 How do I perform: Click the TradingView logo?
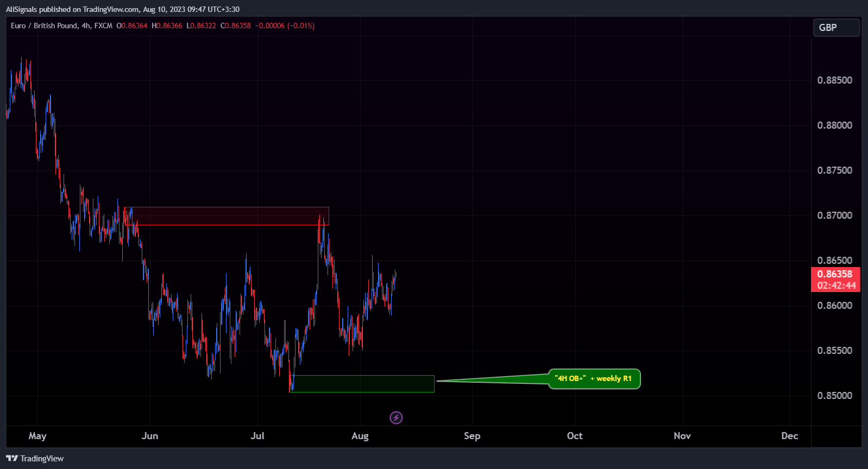coord(35,459)
